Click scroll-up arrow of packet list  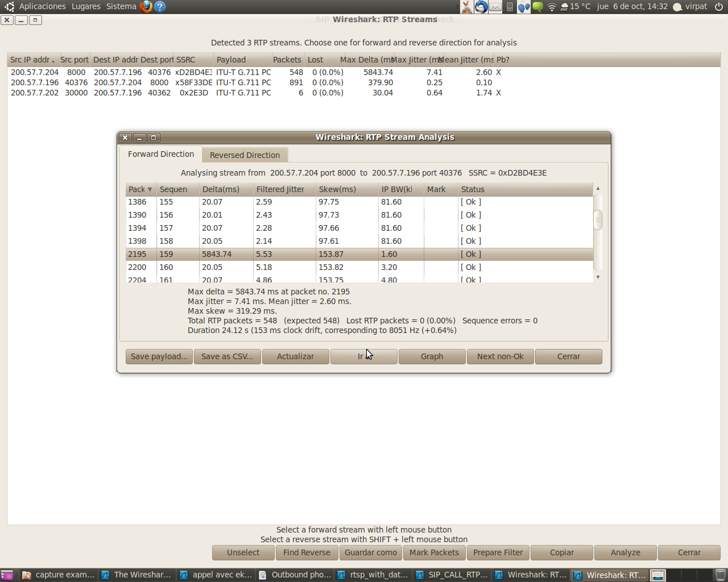click(598, 188)
